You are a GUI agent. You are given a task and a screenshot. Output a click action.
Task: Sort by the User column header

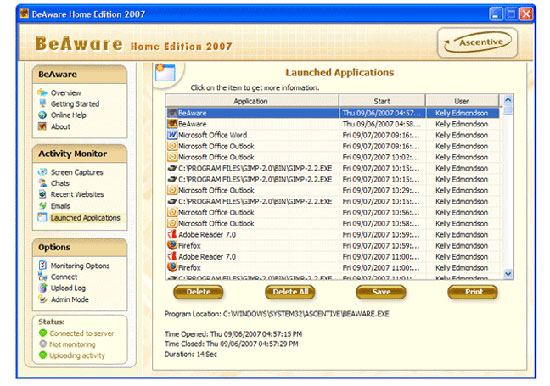[x=462, y=101]
